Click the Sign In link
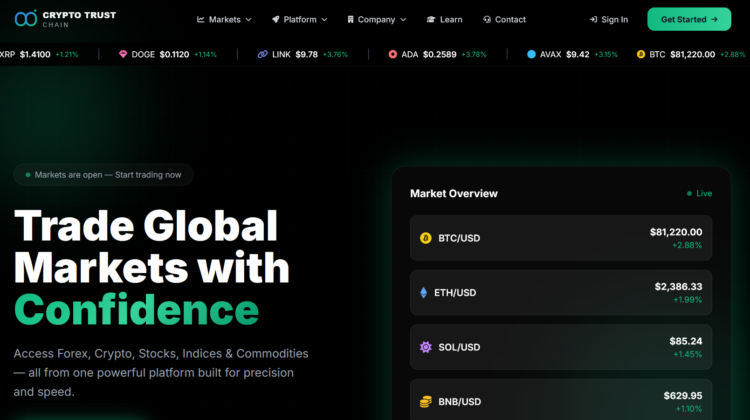Image resolution: width=750 pixels, height=420 pixels. pos(608,20)
